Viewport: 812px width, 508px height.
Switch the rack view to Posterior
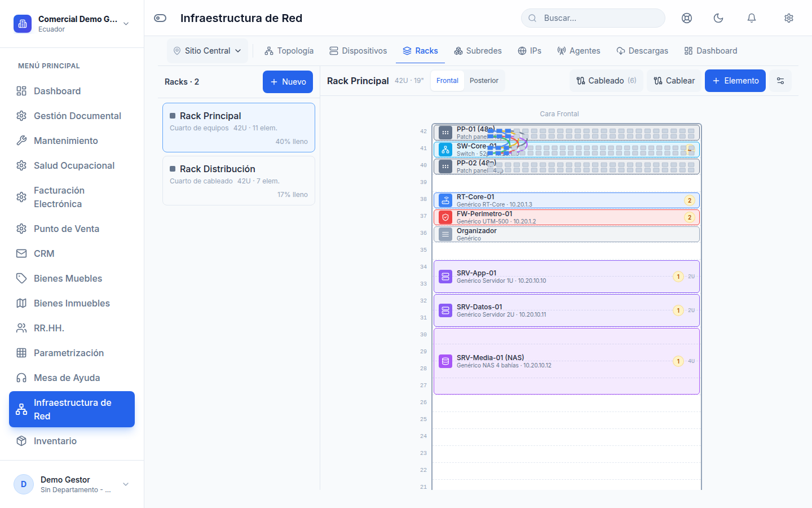(484, 81)
